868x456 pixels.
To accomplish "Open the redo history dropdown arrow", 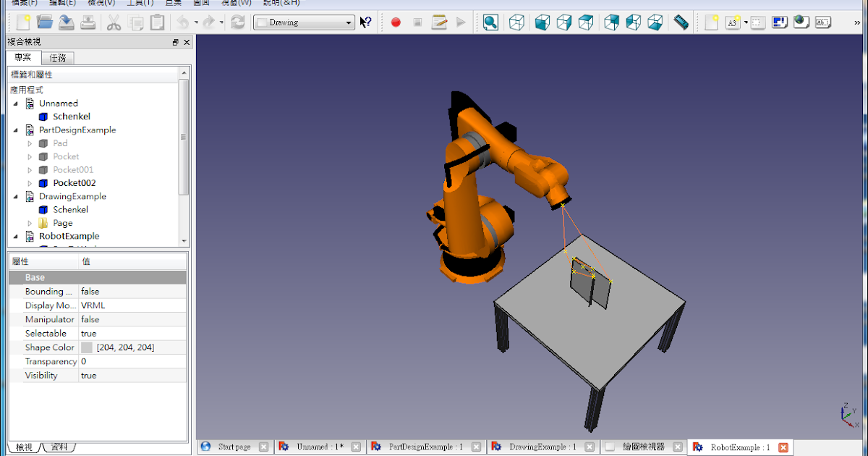I will [221, 22].
